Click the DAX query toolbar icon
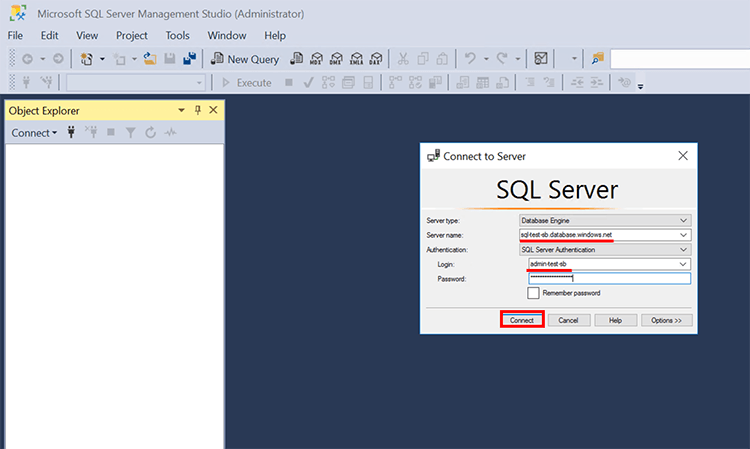Viewport: 750px width, 449px height. [374, 59]
